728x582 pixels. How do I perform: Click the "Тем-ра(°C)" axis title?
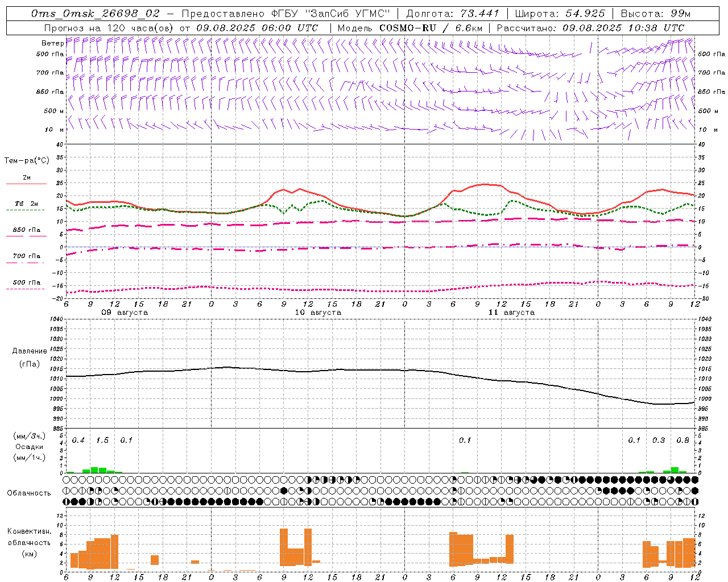(27, 161)
